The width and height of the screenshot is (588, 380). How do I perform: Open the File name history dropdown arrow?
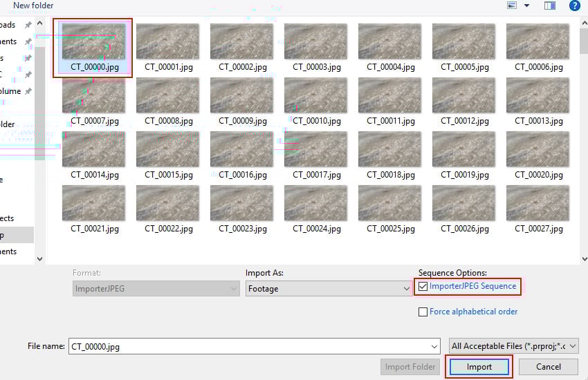coord(434,347)
